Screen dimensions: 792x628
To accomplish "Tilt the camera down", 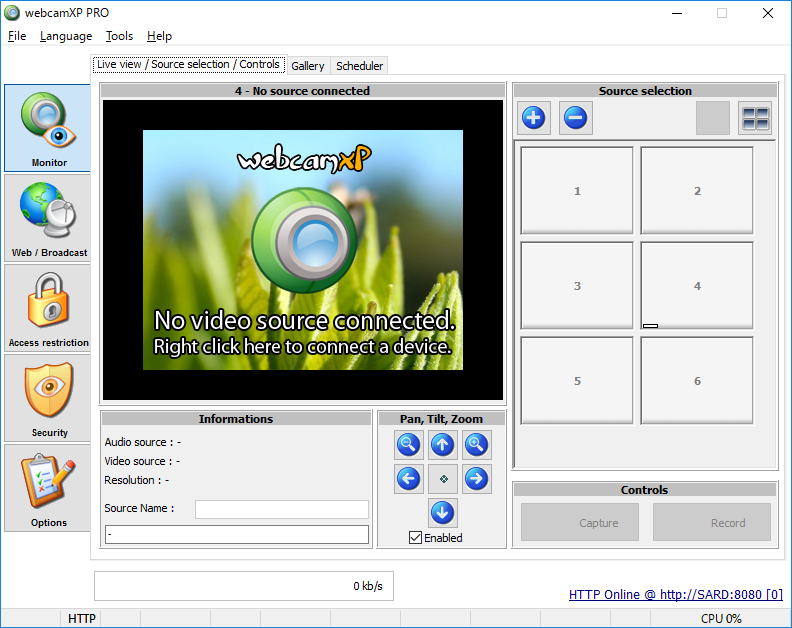I will pyautogui.click(x=442, y=512).
